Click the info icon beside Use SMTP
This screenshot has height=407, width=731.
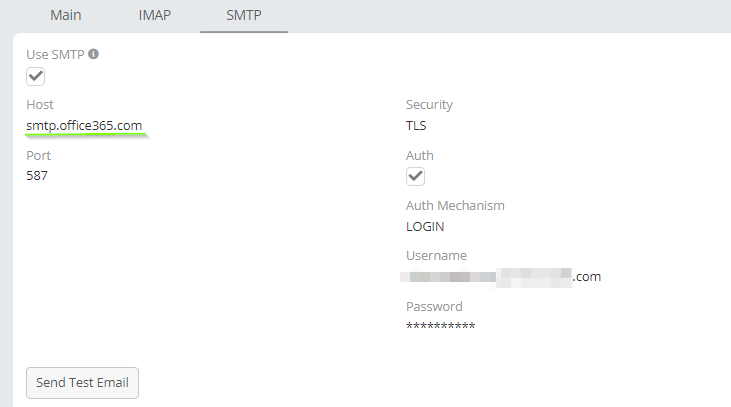(x=93, y=54)
